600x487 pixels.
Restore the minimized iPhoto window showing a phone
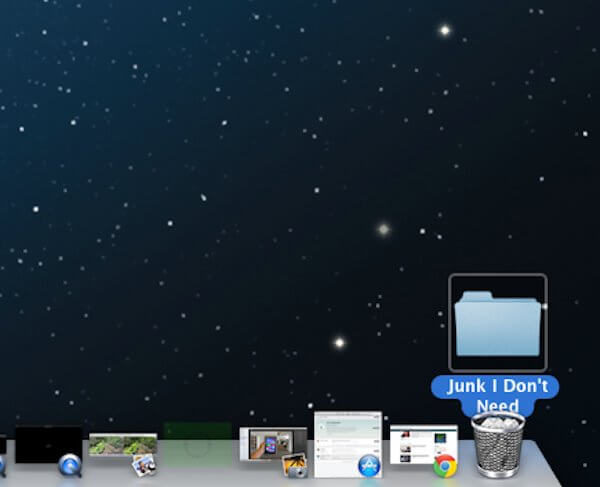tap(271, 443)
